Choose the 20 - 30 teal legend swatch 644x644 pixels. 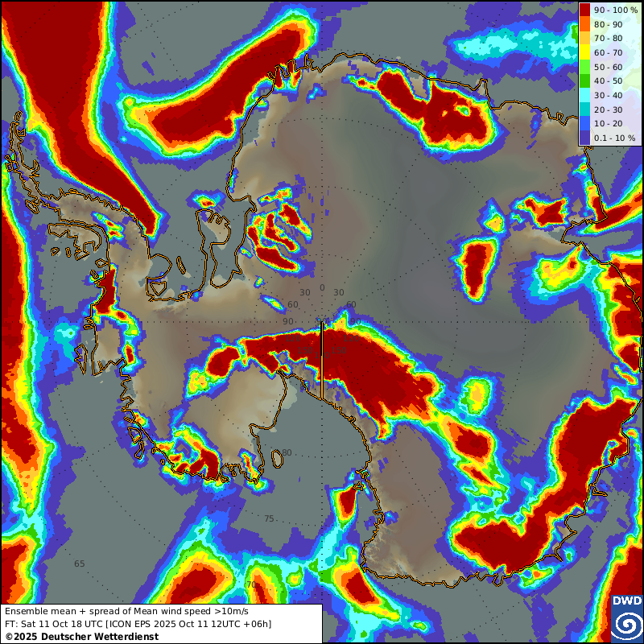pos(585,109)
